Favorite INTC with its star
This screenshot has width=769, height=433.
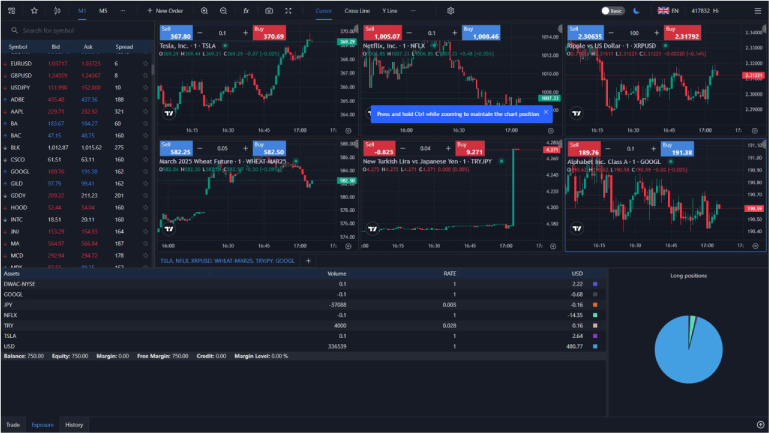(145, 220)
